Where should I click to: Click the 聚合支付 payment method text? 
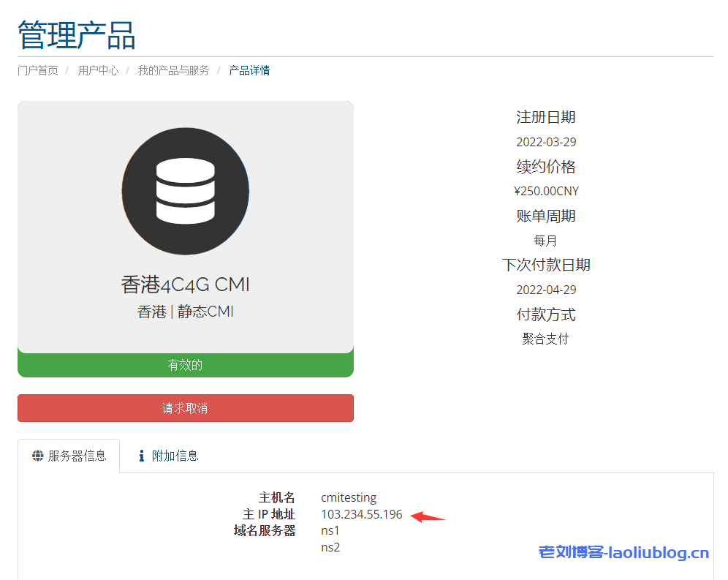tap(545, 339)
